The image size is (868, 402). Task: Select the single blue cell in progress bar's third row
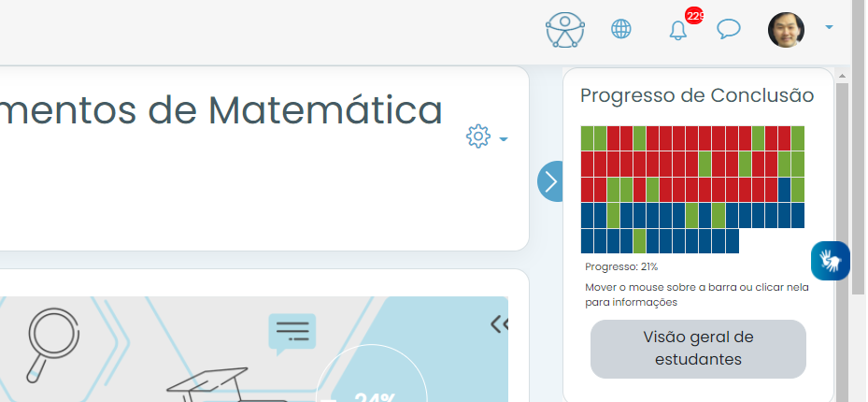[784, 190]
